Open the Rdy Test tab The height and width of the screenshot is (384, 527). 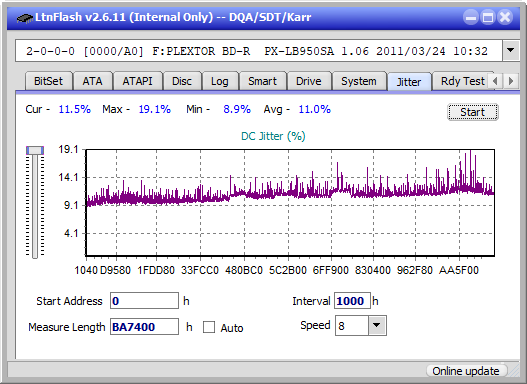462,81
